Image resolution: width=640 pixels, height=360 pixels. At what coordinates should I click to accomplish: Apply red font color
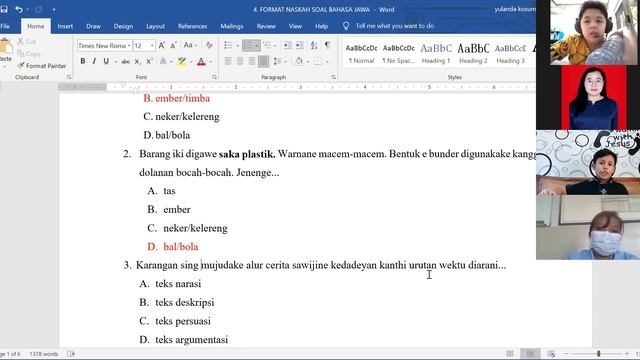coord(201,61)
